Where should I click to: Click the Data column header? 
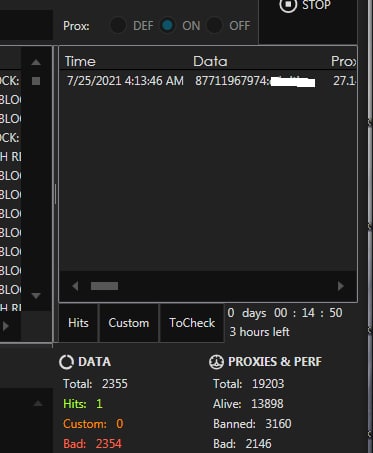click(x=210, y=61)
